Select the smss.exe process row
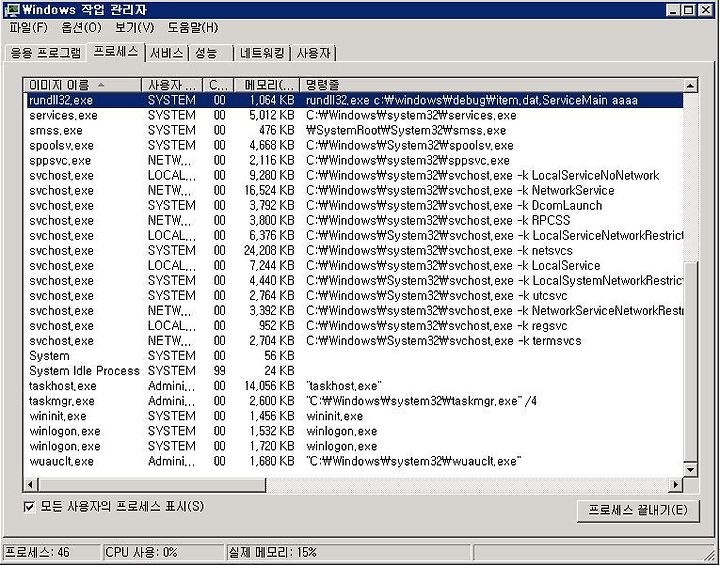 (x=354, y=130)
